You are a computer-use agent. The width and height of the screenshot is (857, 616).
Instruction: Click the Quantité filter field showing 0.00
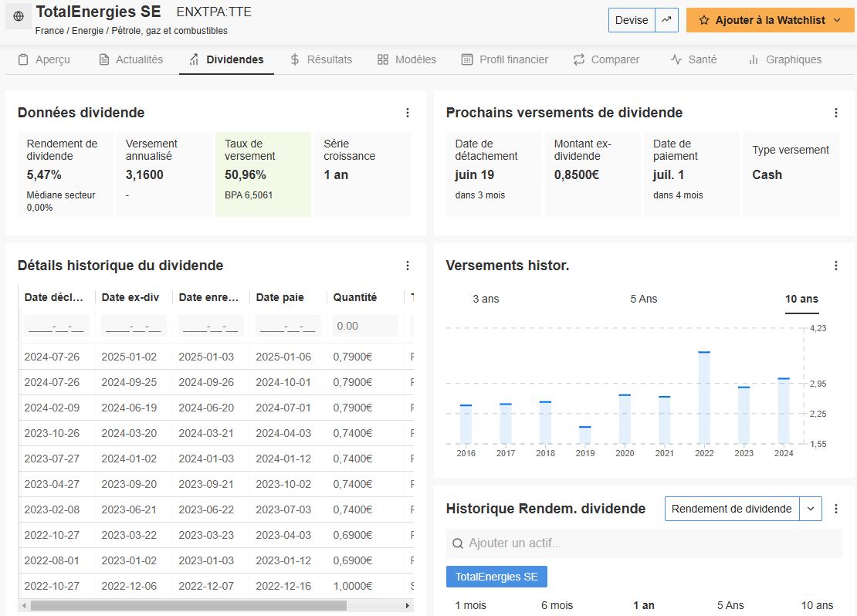(x=365, y=326)
